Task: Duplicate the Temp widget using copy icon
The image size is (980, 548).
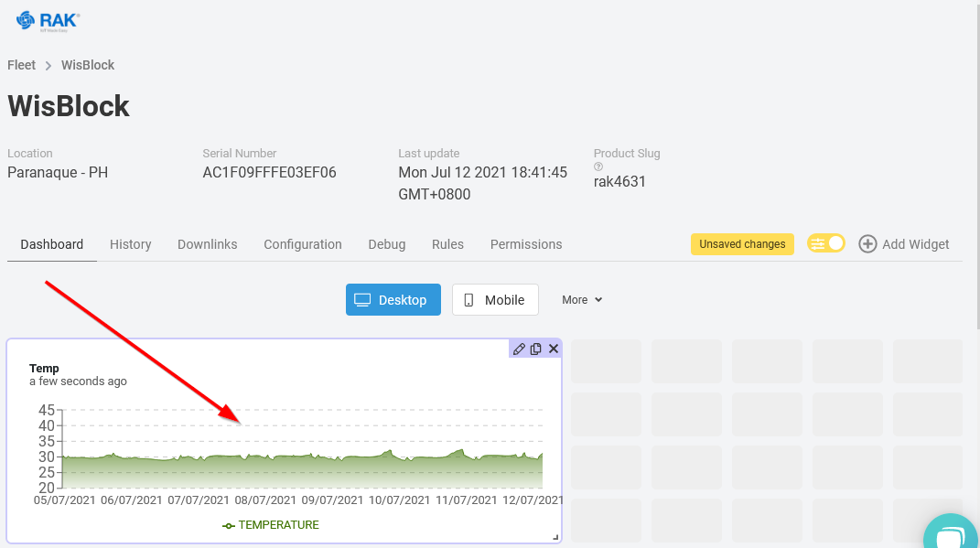Action: (x=536, y=349)
